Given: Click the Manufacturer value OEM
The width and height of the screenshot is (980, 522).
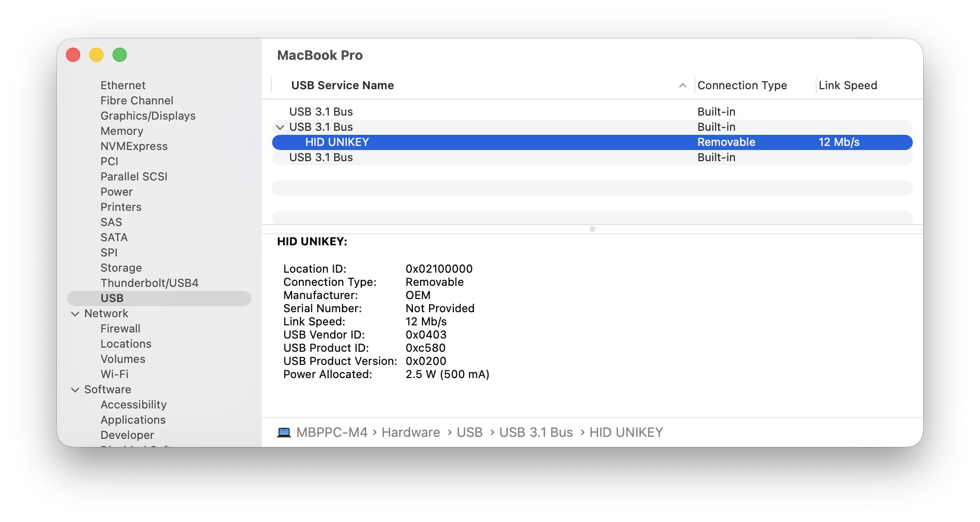Looking at the screenshot, I should (x=418, y=295).
